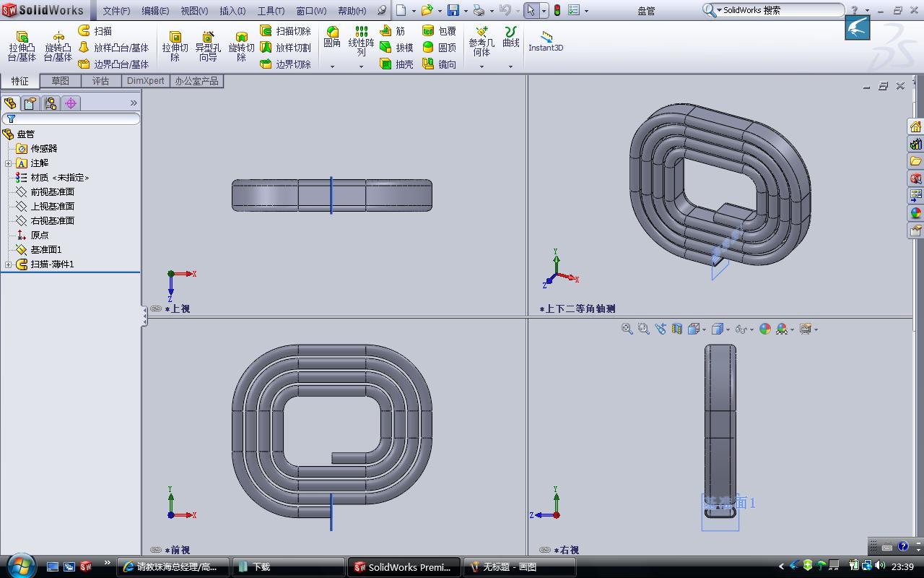Screen dimensions: 924x578
Task: Switch to the 评估 evaluate tab
Action: (x=101, y=81)
